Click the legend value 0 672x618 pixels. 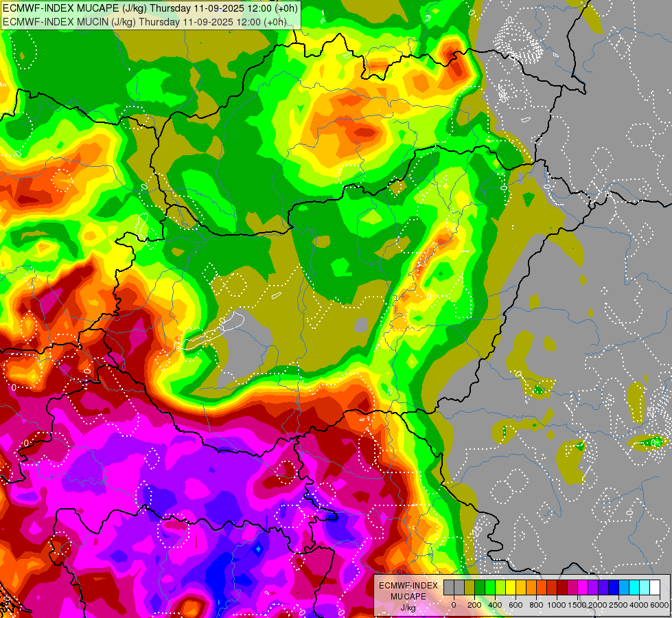click(454, 605)
